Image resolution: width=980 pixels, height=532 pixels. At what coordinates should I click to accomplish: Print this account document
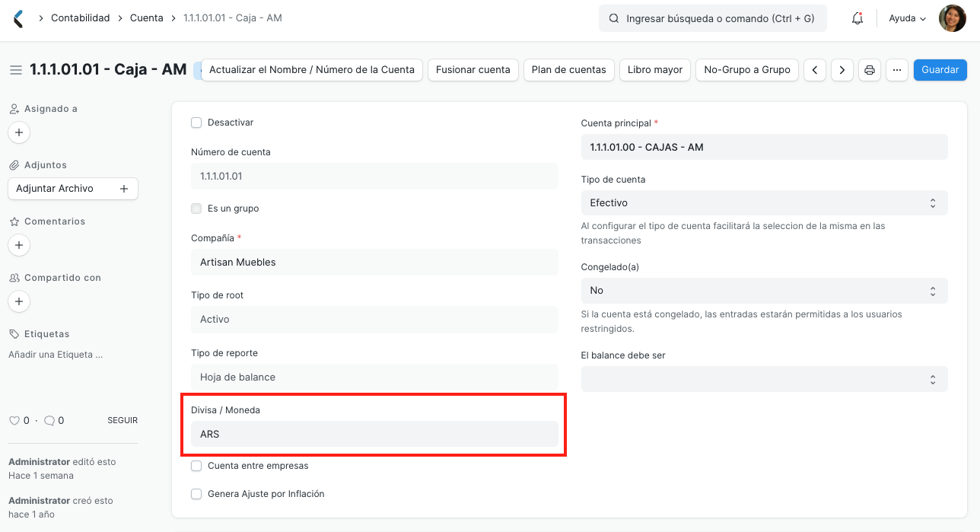pyautogui.click(x=870, y=70)
